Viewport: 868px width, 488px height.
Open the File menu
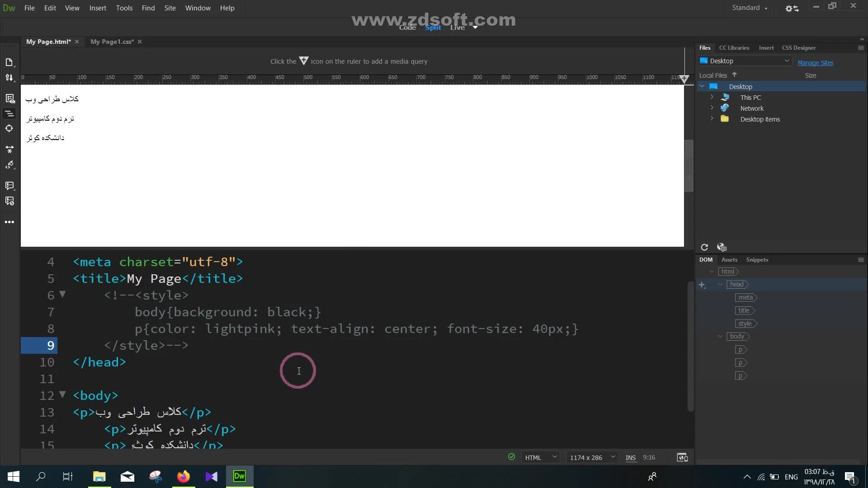click(29, 8)
